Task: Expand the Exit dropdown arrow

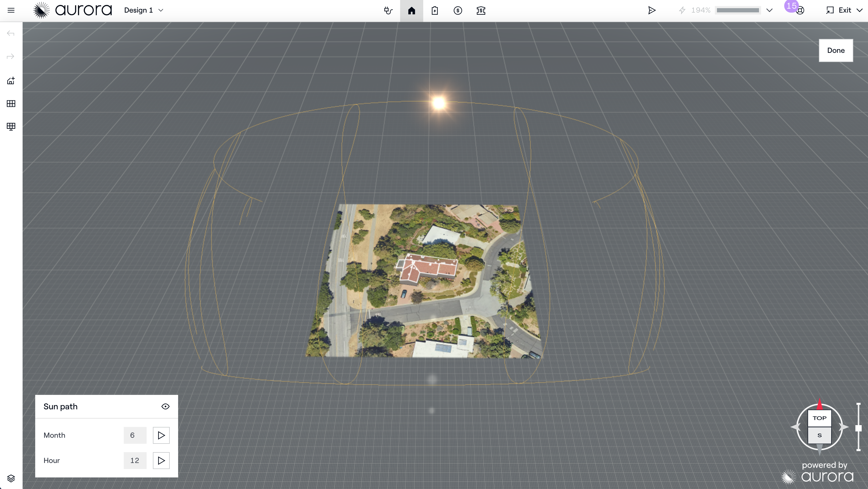Action: click(860, 10)
